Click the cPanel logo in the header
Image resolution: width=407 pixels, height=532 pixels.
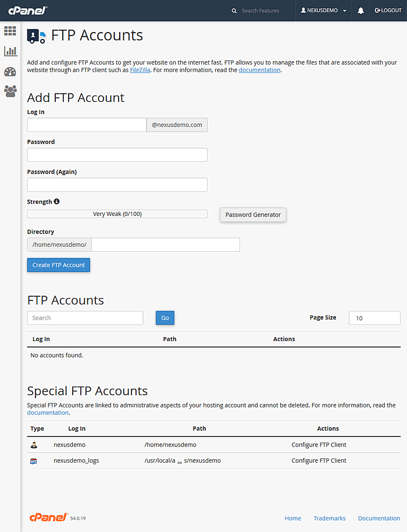coord(27,10)
